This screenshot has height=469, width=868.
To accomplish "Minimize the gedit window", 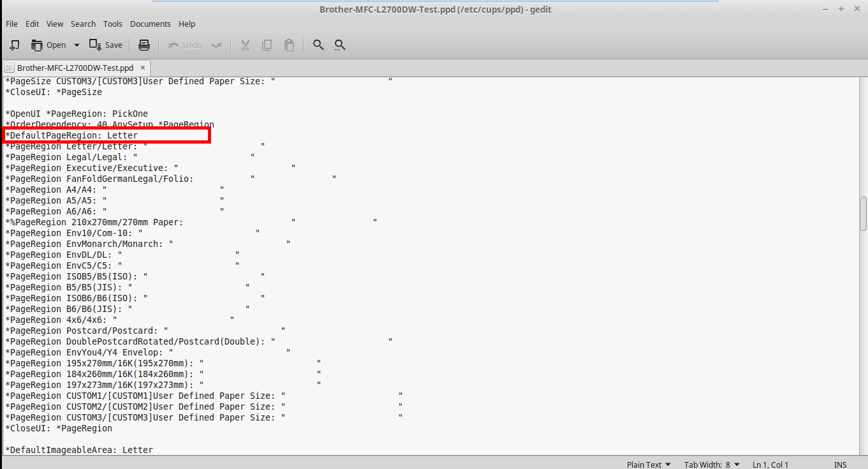I will coord(827,9).
